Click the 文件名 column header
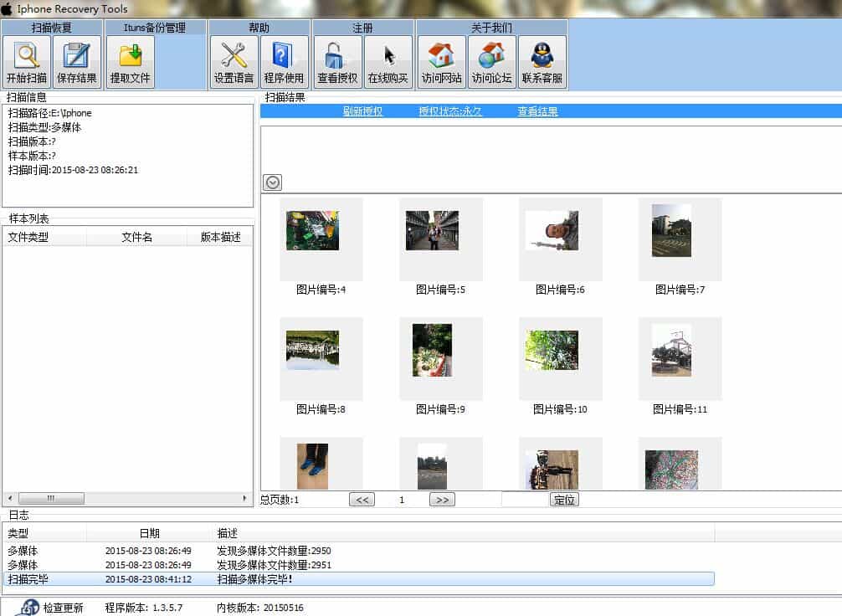The width and height of the screenshot is (842, 616). (136, 237)
